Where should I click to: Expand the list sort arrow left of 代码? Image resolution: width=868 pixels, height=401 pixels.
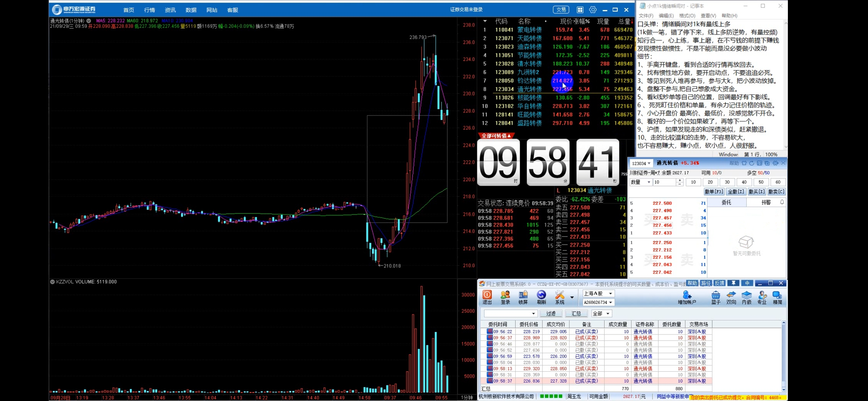click(485, 21)
